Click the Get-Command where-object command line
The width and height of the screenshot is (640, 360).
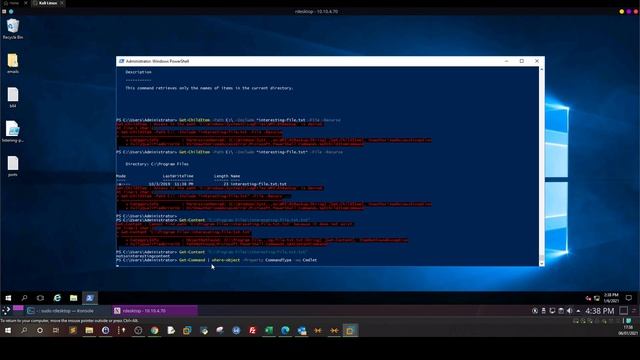(x=216, y=260)
